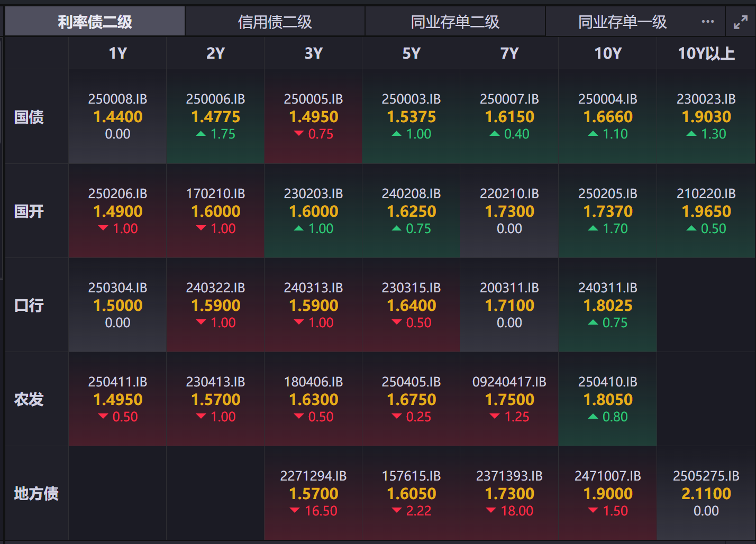Expand the panel to full screen
The height and width of the screenshot is (544, 756).
740,22
